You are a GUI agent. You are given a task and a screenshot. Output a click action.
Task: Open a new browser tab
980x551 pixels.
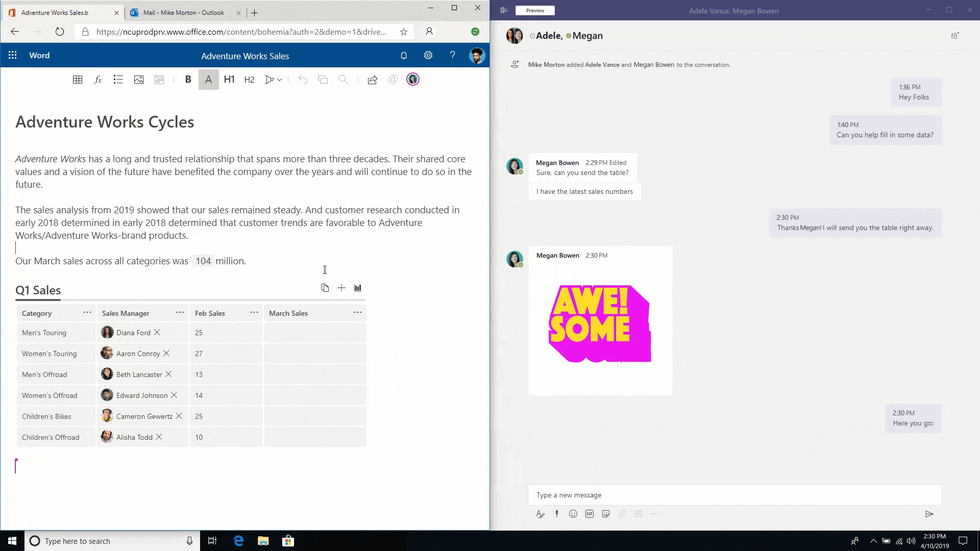[255, 13]
